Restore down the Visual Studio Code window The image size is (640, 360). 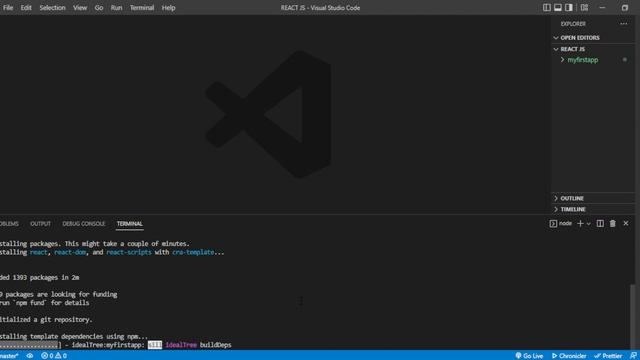tap(624, 7)
